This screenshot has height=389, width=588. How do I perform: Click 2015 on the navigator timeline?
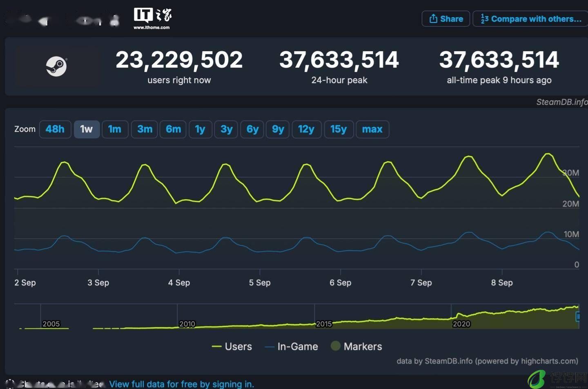[x=324, y=324]
